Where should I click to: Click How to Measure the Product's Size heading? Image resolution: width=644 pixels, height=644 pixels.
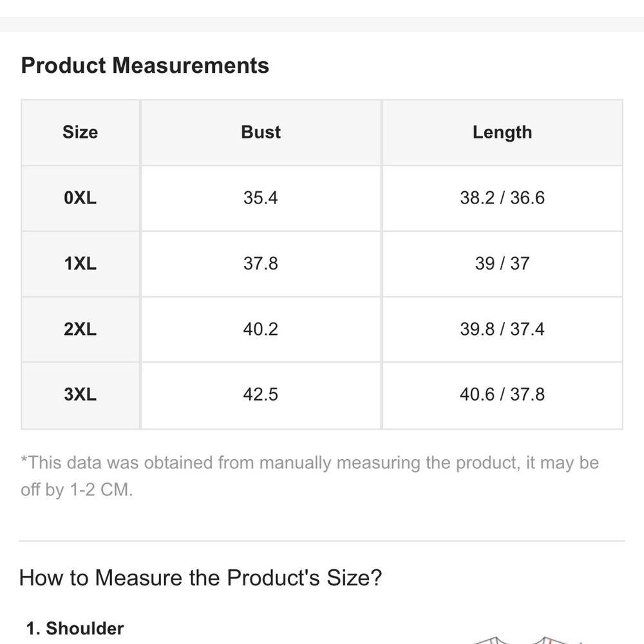tap(200, 578)
